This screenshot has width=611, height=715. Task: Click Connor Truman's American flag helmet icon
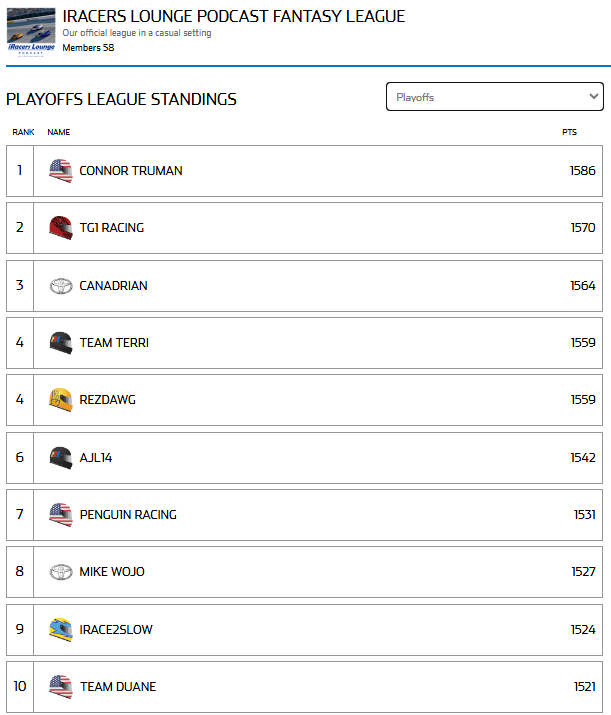61,171
